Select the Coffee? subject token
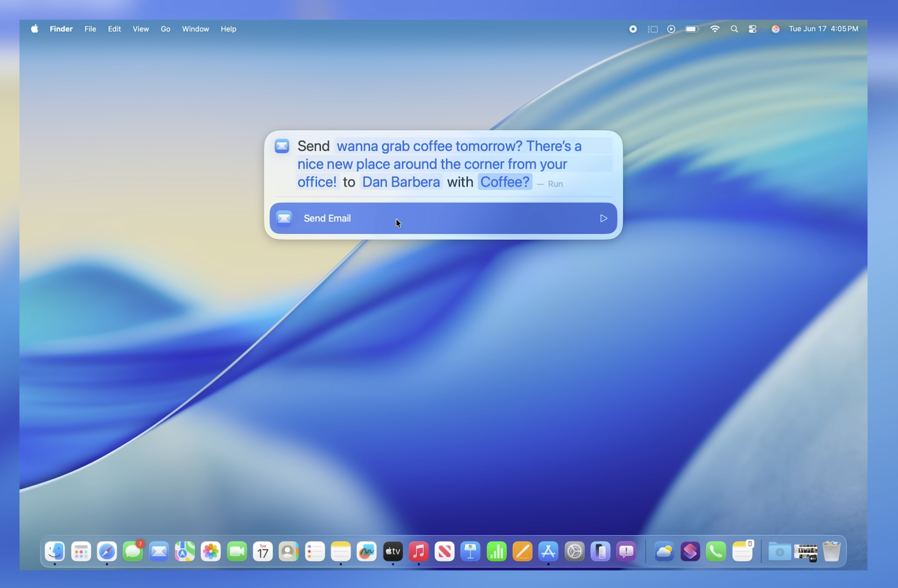This screenshot has height=588, width=898. 504,182
